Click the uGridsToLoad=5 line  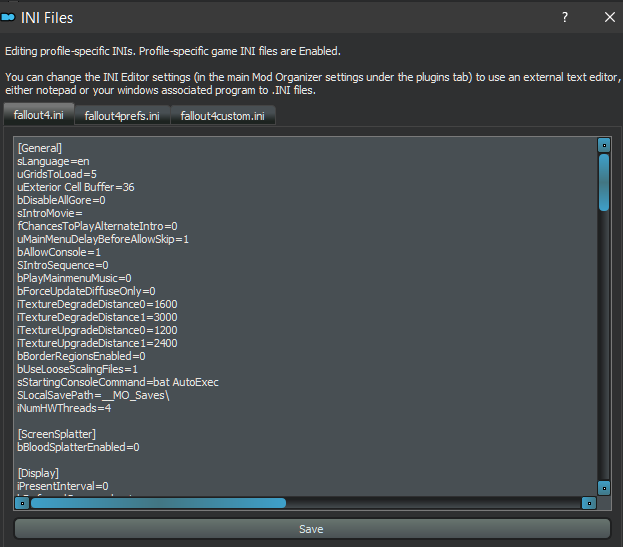point(57,174)
